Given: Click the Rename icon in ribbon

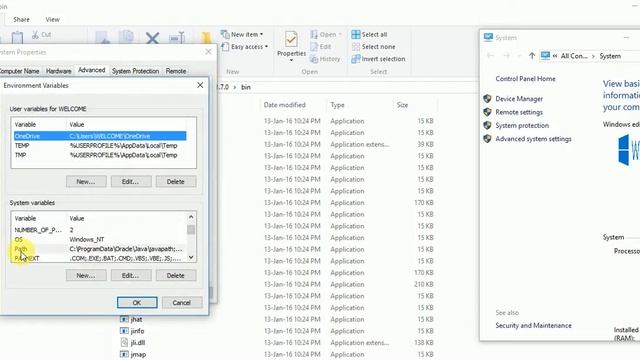Looking at the screenshot, I should [177, 38].
